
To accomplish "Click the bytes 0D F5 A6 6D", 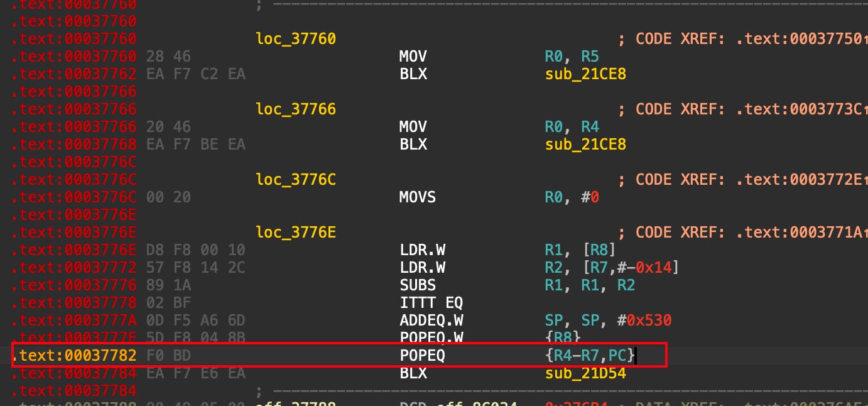I will click(195, 321).
